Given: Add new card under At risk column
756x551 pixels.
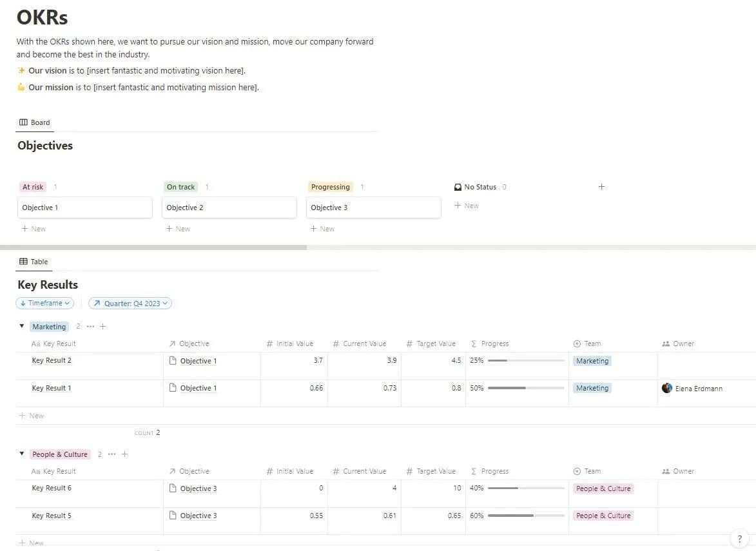Looking at the screenshot, I should (x=34, y=229).
